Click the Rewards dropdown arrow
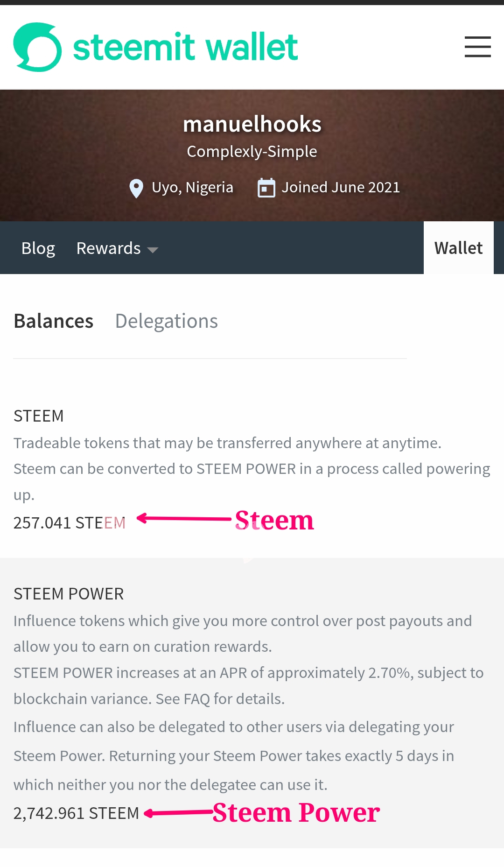The height and width of the screenshot is (867, 504). click(153, 250)
